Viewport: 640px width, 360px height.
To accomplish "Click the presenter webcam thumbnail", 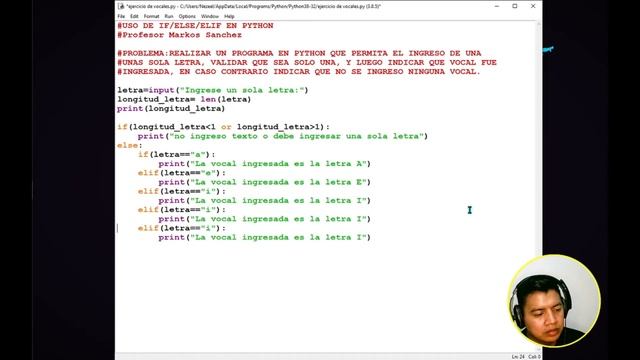I will pos(554,301).
